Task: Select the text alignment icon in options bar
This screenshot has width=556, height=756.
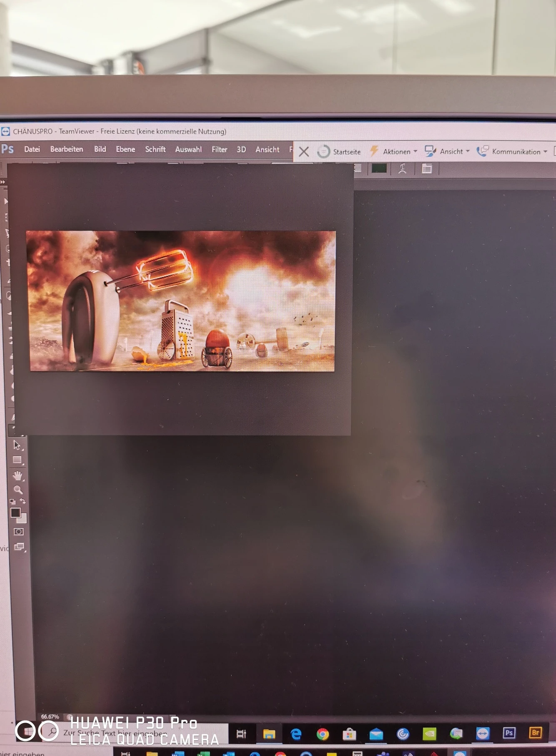Action: point(357,168)
